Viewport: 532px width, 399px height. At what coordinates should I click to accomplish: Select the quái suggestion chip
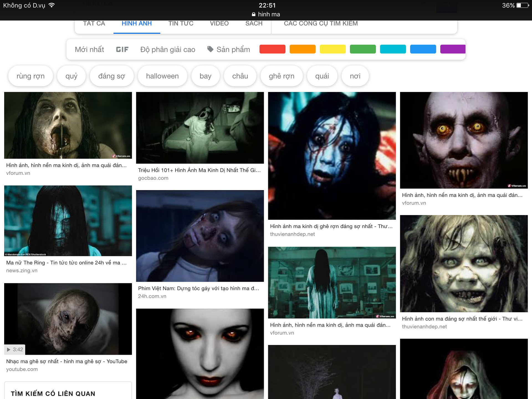pyautogui.click(x=322, y=76)
